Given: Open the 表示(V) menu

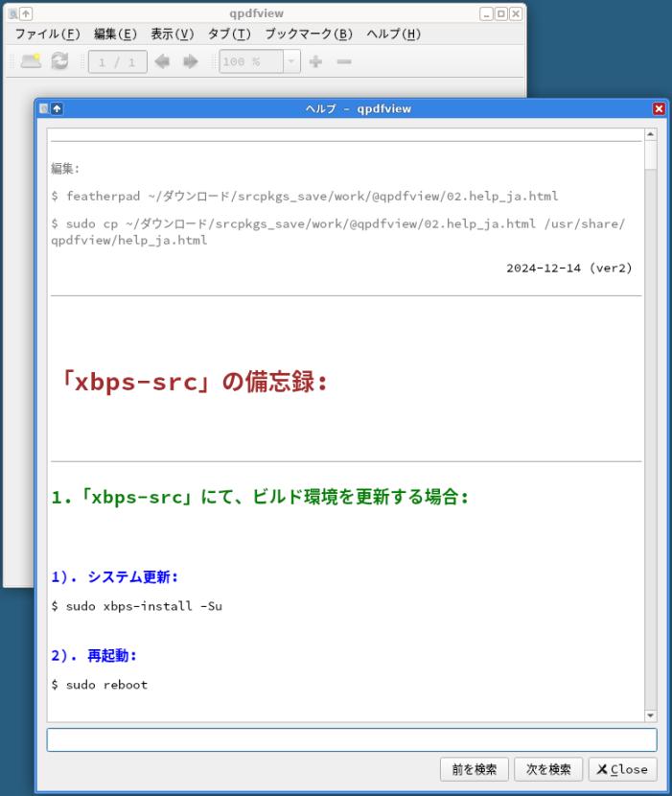Looking at the screenshot, I should (172, 34).
